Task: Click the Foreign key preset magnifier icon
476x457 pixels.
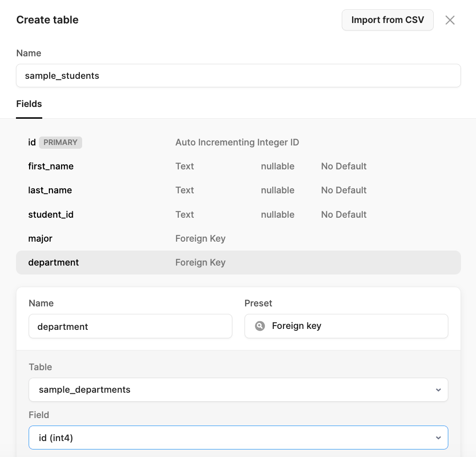Action: tap(260, 326)
